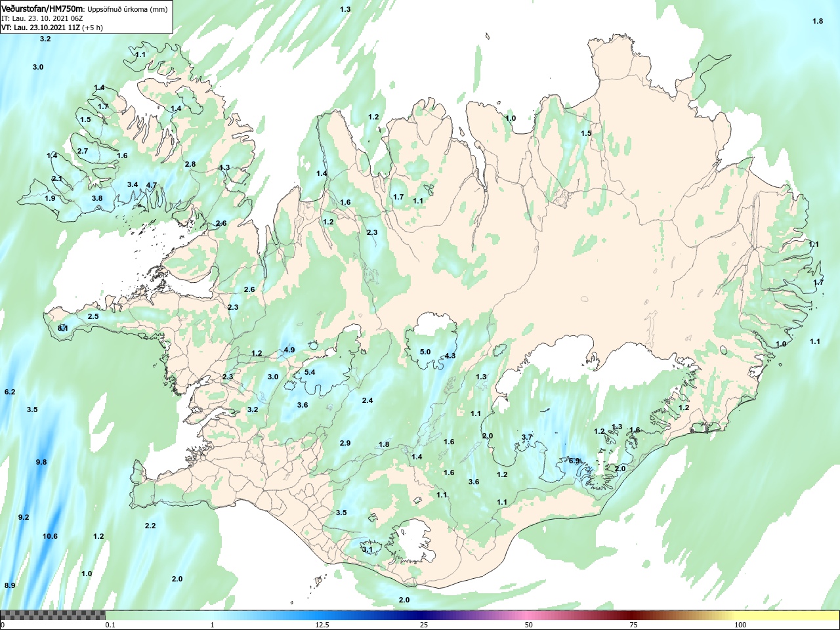The image size is (840, 630).
Task: Select the 2.8 value in Westfjords
Action: click(x=190, y=164)
